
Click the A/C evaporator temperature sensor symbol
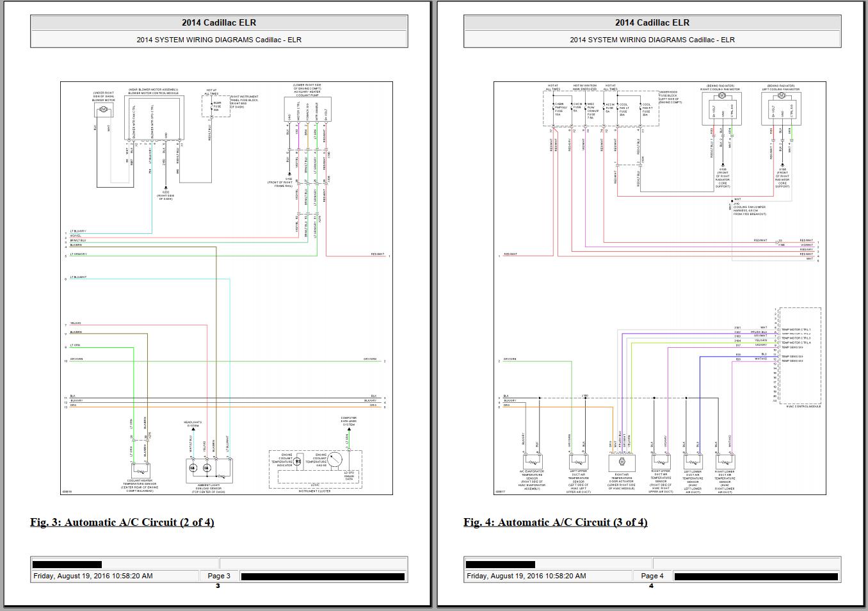pos(532,461)
